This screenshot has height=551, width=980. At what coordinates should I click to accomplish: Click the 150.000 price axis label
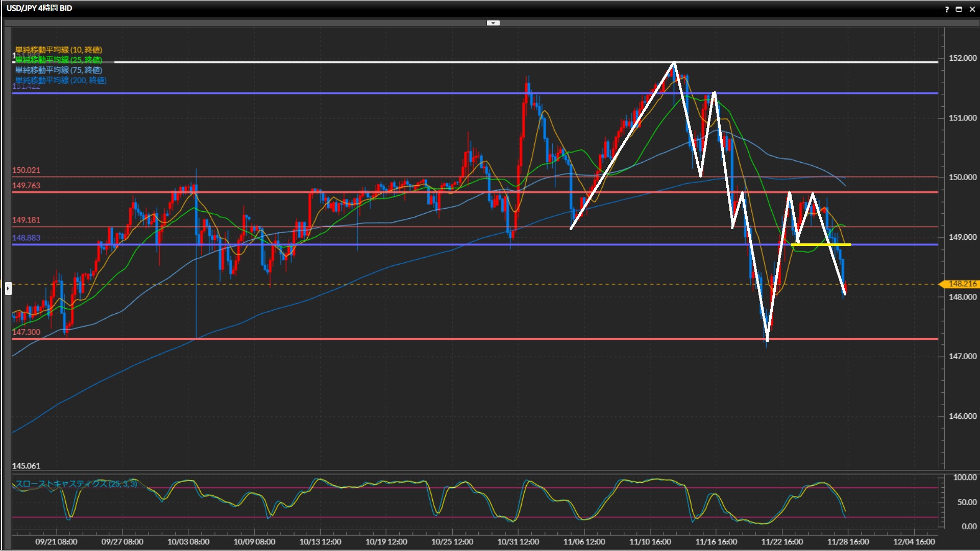tap(962, 178)
